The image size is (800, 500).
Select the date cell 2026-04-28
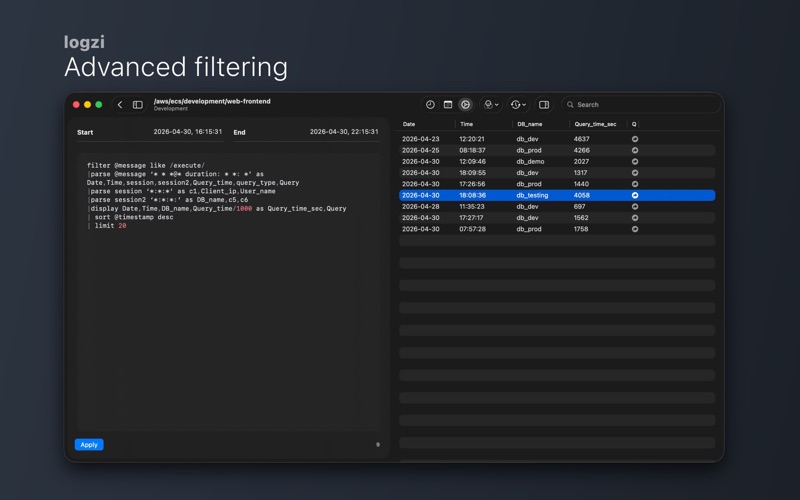point(420,207)
